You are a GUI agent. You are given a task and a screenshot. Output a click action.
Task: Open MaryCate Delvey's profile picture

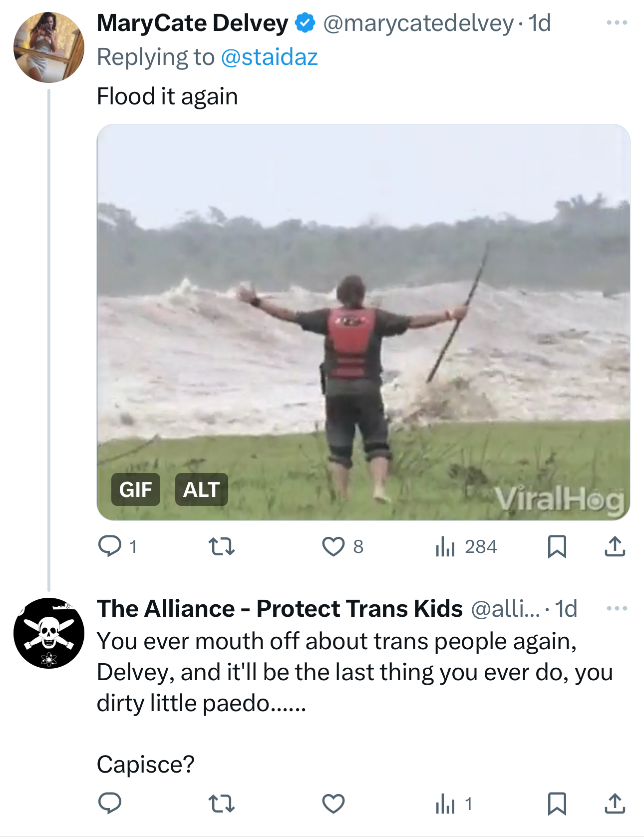(x=49, y=47)
